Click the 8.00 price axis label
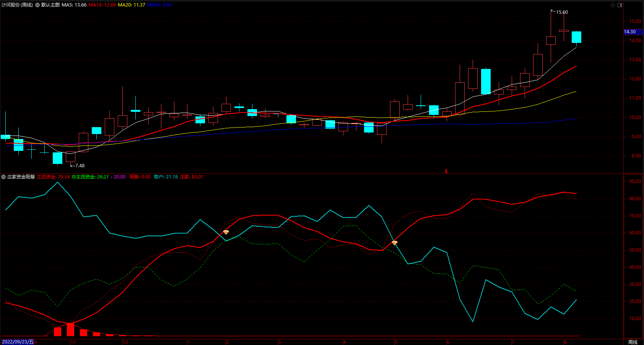This screenshot has width=644, height=345. click(636, 156)
